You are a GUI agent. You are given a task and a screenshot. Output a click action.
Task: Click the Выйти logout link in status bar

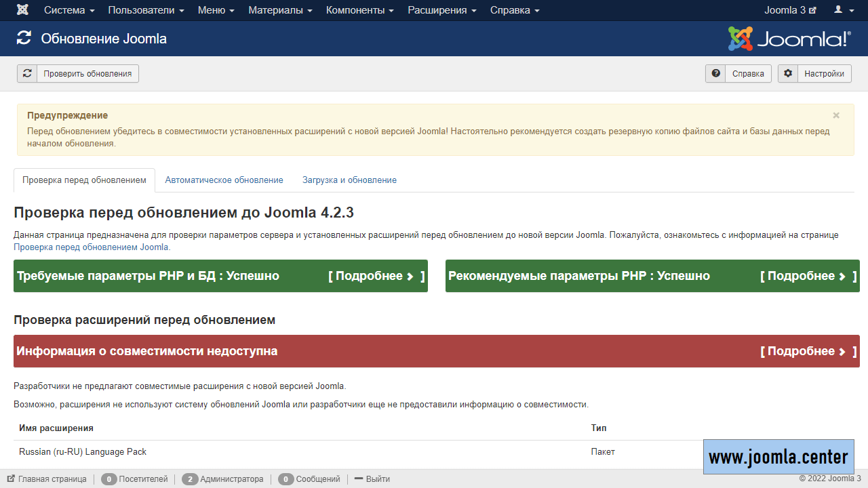tap(372, 479)
